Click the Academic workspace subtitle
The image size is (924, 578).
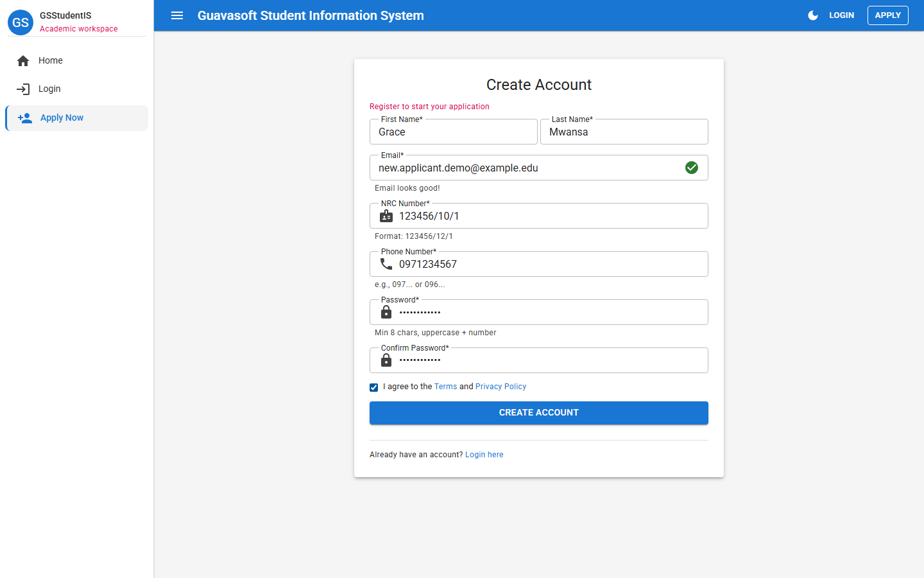click(x=79, y=29)
